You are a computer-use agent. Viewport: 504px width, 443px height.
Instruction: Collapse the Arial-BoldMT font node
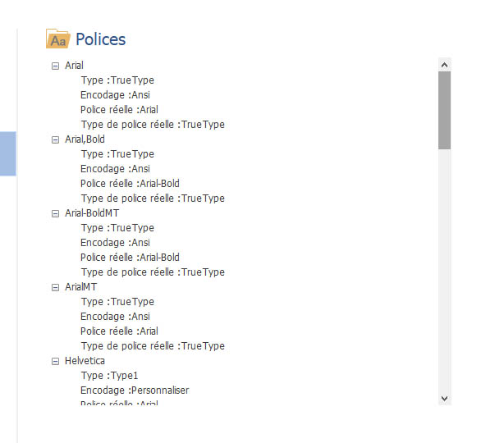click(x=55, y=213)
